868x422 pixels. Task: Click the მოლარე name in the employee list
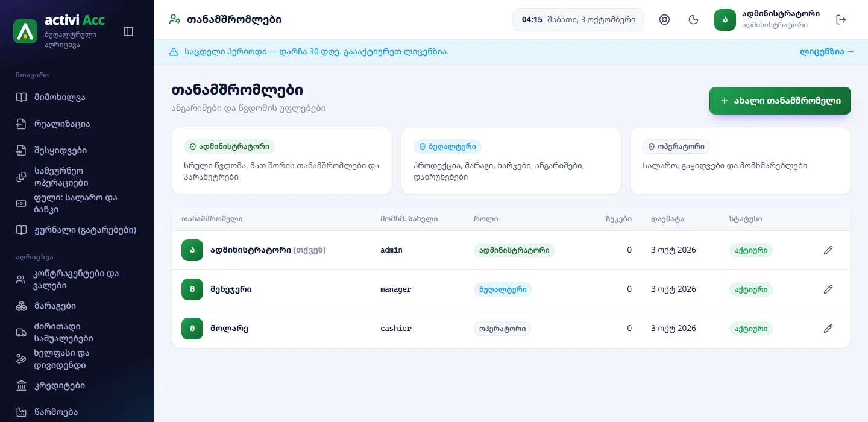click(229, 329)
